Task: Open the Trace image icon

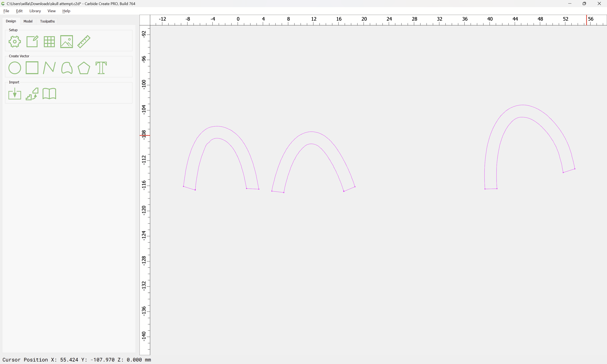Action: (x=32, y=94)
